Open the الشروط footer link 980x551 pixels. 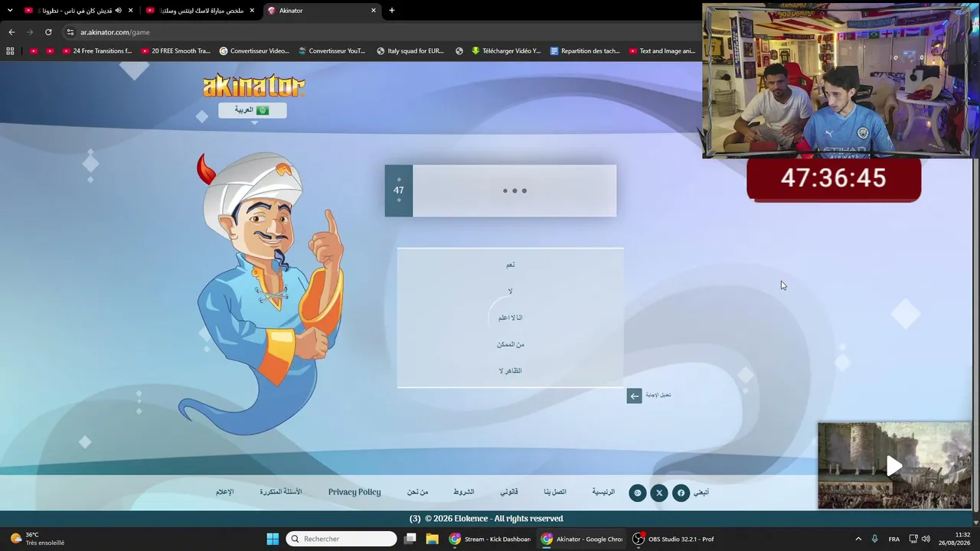463,492
